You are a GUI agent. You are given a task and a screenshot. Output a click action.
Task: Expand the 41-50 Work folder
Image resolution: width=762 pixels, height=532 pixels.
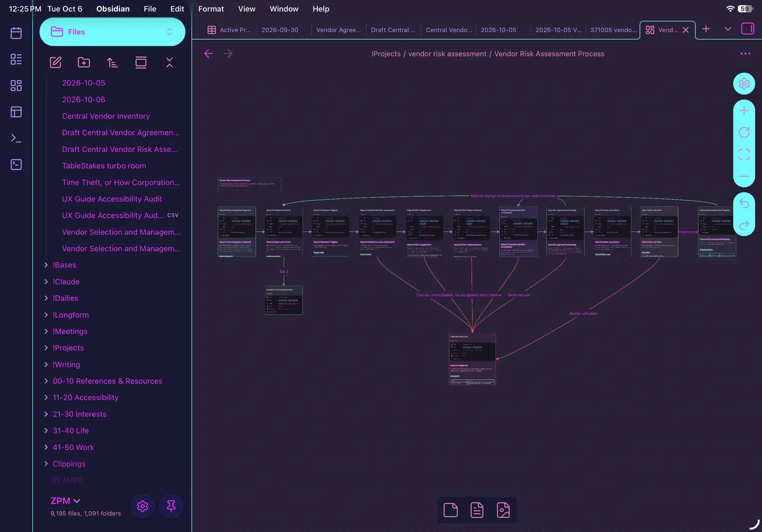73,447
